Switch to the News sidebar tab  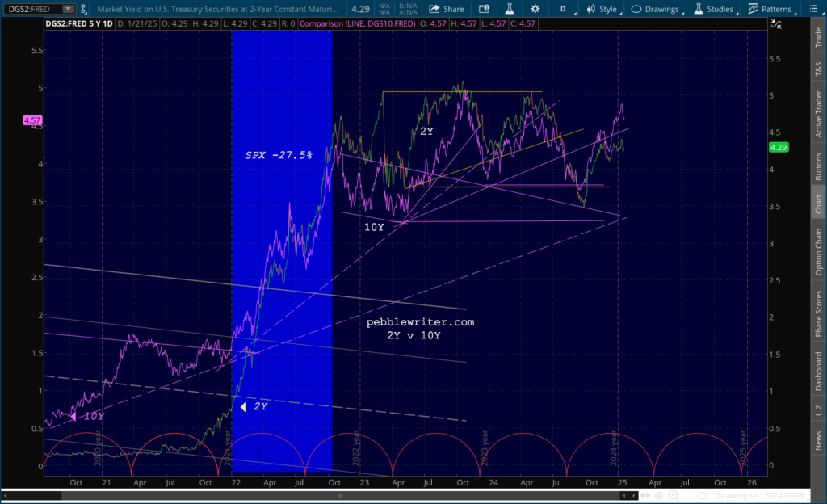pos(819,440)
